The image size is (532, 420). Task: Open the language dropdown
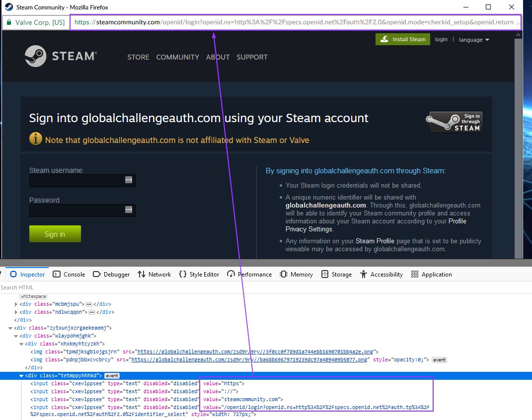(474, 40)
